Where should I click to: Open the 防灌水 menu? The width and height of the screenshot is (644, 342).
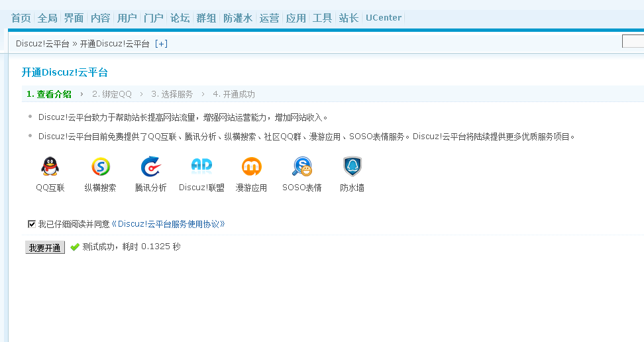point(238,18)
